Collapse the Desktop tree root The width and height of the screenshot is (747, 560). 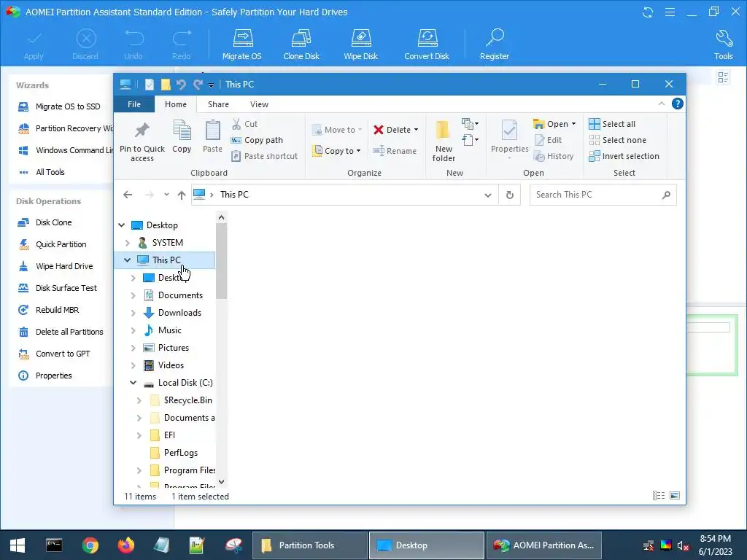[x=122, y=225]
